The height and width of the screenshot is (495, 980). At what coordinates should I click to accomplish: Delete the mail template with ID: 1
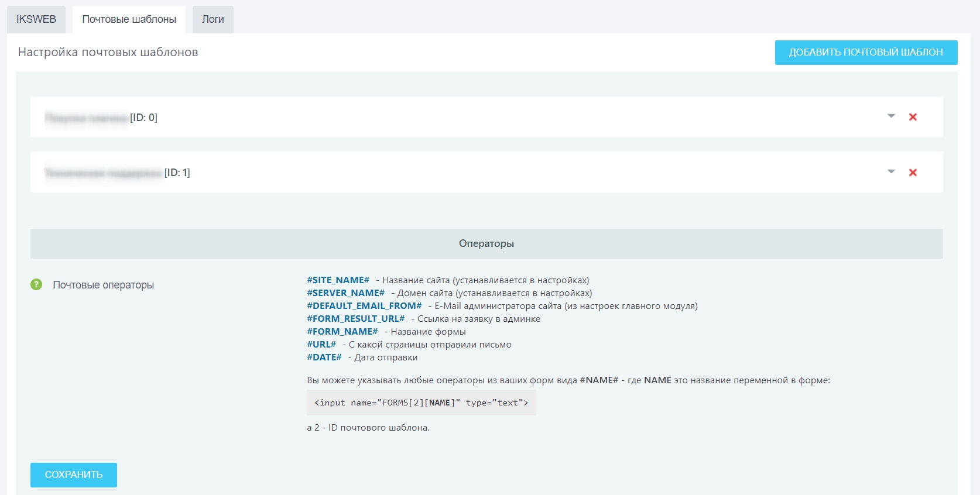(913, 173)
